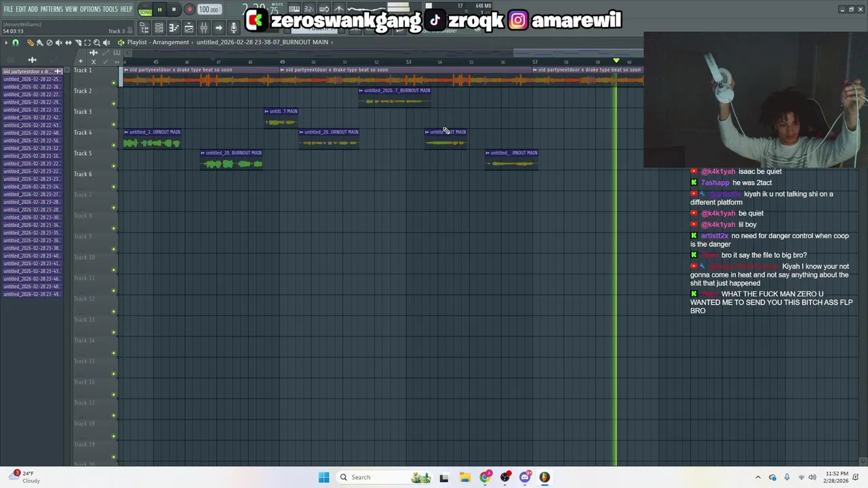Click the waveform audio-clip filter icon in picker

tap(32, 60)
